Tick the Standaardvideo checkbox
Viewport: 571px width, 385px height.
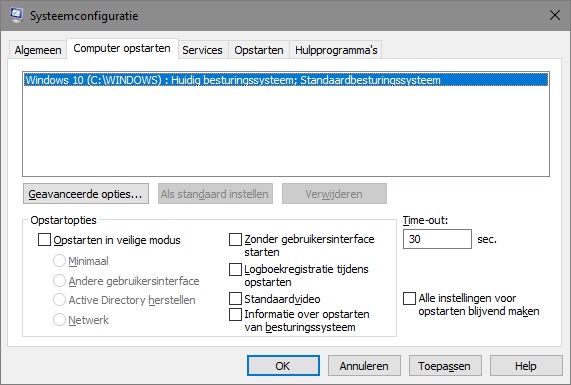click(x=235, y=299)
